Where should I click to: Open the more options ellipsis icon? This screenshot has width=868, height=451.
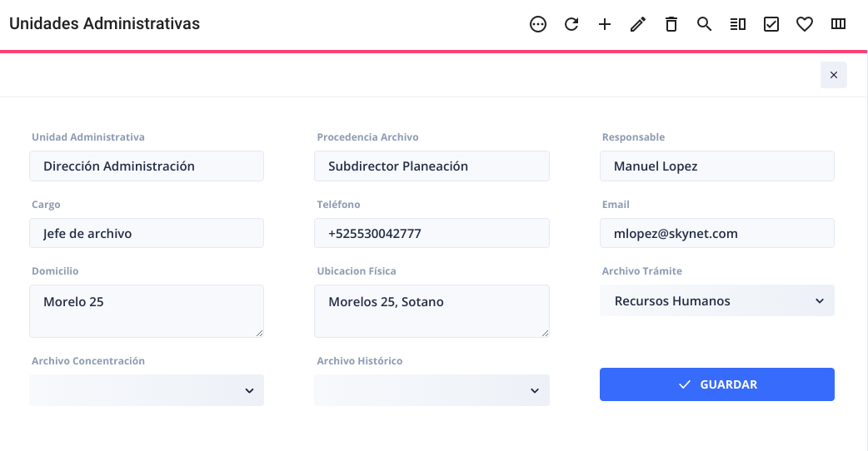[x=537, y=24]
